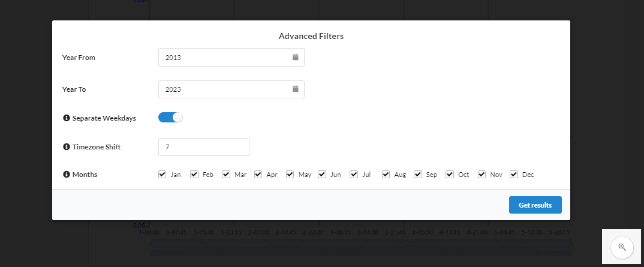The height and width of the screenshot is (267, 644).
Task: Click the Timezone Shift info icon
Action: pos(67,146)
